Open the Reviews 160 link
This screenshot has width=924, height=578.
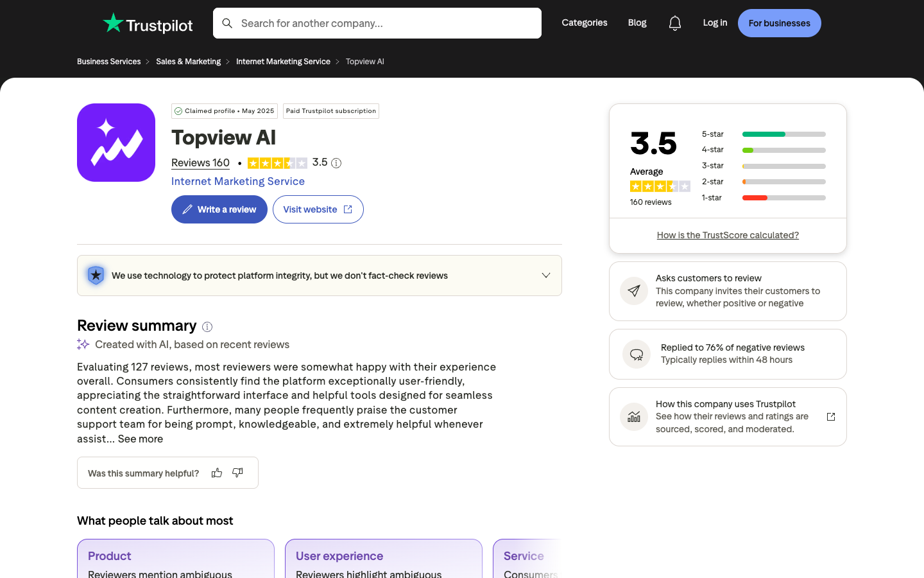coord(200,163)
